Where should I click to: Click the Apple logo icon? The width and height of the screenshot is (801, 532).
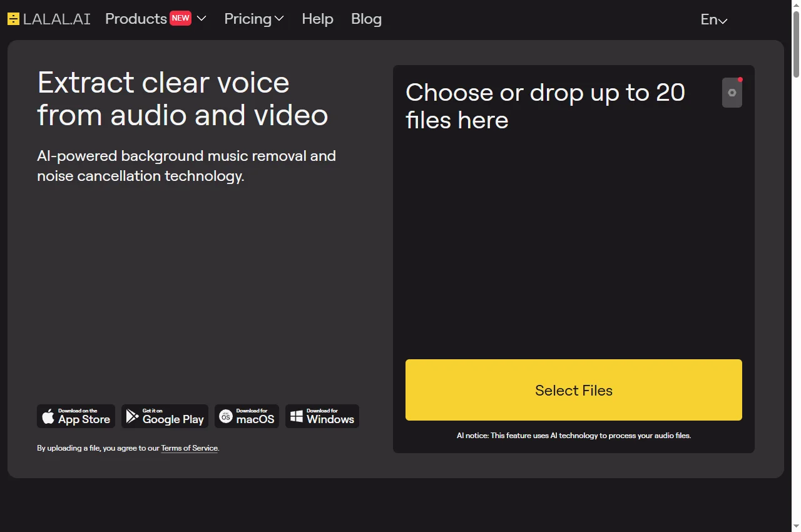tap(48, 416)
